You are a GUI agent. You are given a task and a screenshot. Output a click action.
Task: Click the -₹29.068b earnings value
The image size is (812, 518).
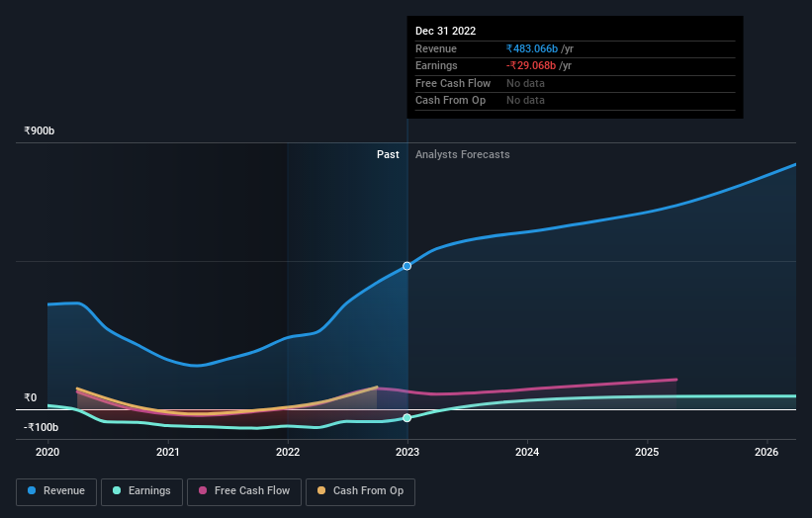pos(531,65)
